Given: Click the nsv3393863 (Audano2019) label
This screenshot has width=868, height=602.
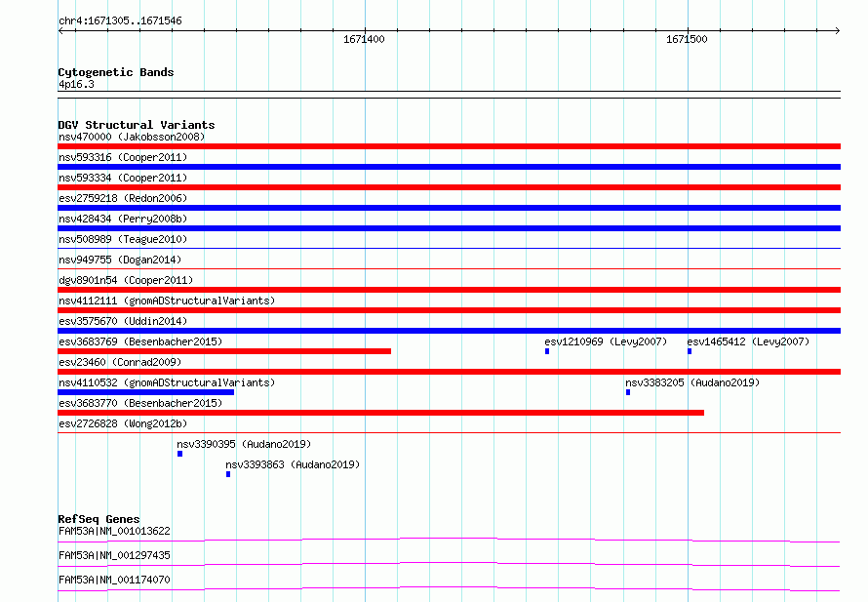Looking at the screenshot, I should (x=293, y=464).
